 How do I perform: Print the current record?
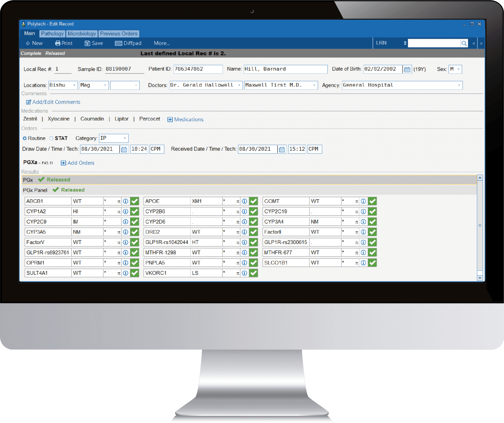pos(64,43)
